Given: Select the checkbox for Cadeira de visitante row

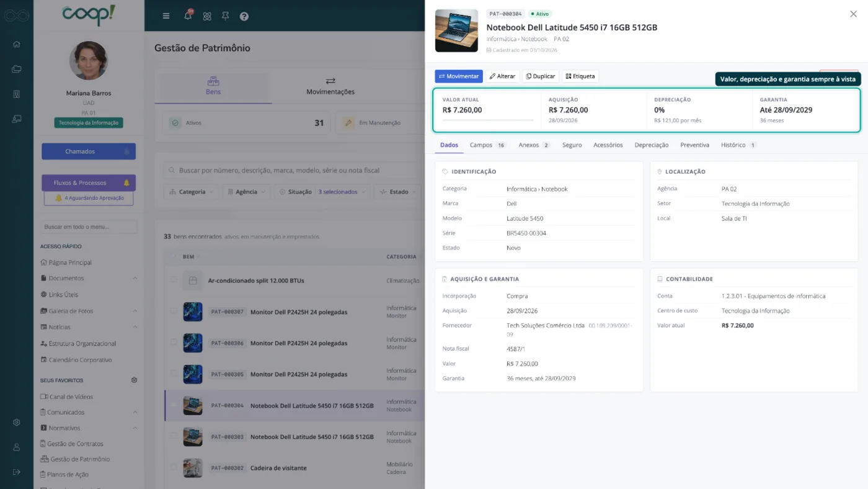Looking at the screenshot, I should coord(174,468).
